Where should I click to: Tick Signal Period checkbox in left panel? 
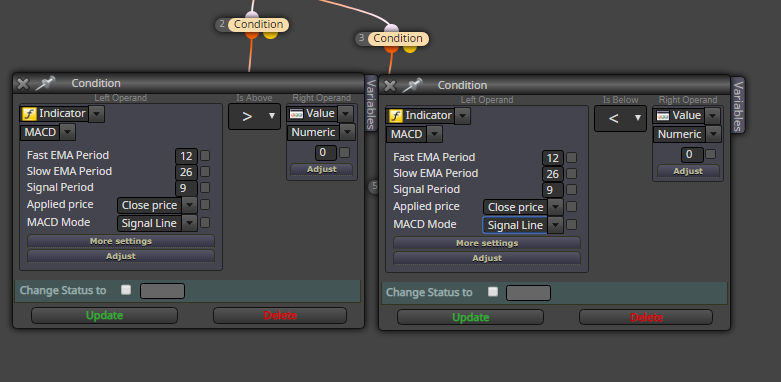coord(205,188)
